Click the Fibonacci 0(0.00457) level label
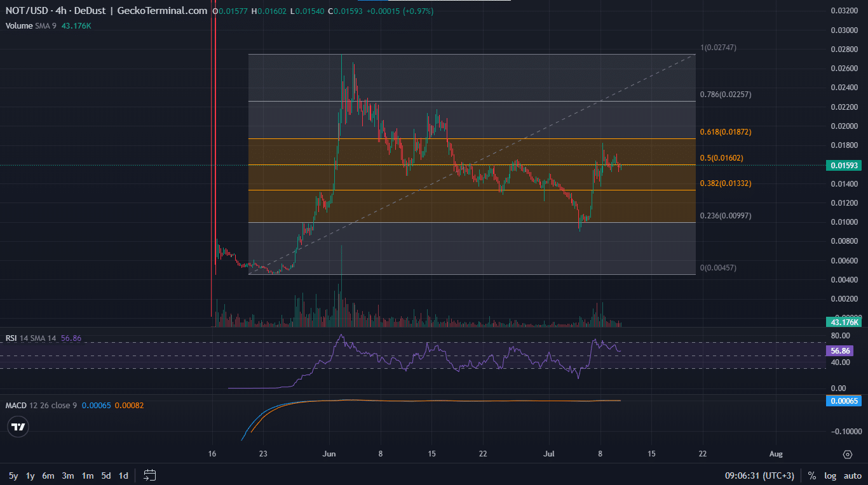The height and width of the screenshot is (485, 868). [x=718, y=268]
